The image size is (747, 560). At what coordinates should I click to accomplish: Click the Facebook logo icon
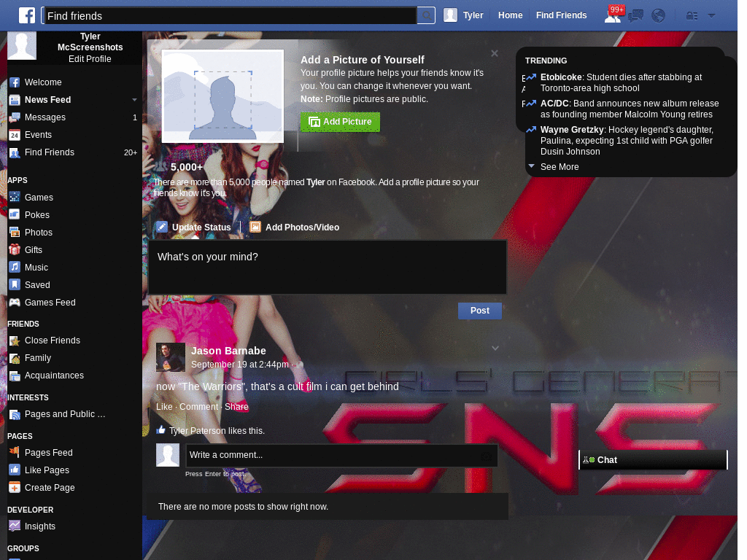coord(27,15)
